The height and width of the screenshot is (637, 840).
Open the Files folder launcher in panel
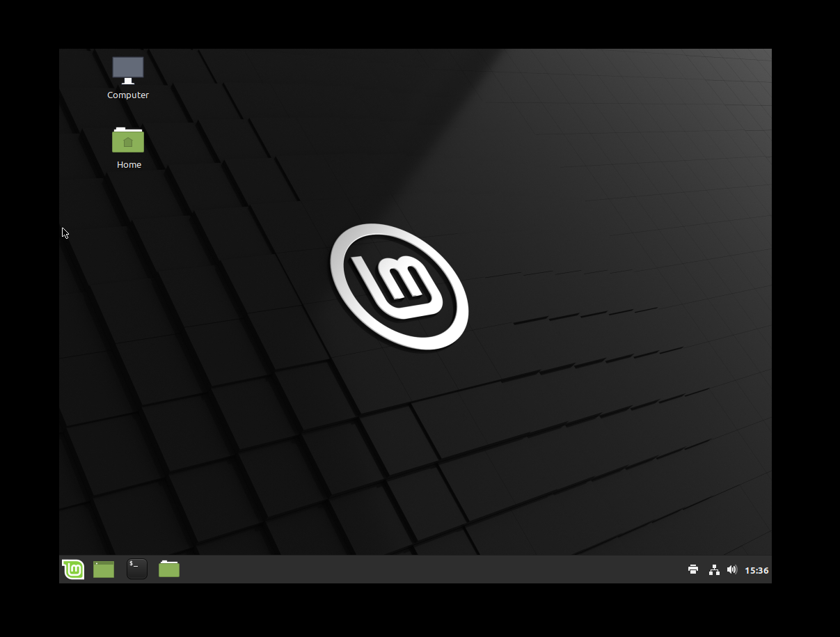[169, 569]
